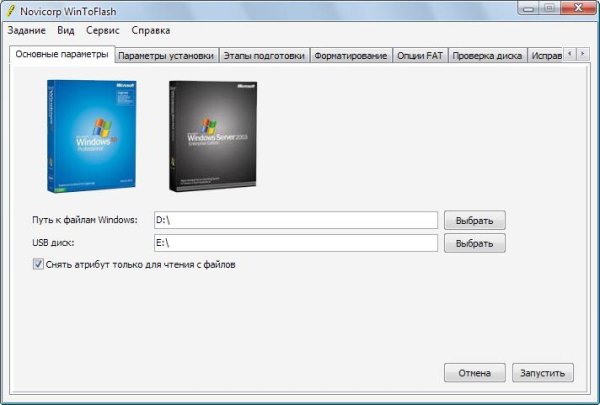
Task: Click the Windows files path field D:\
Action: point(296,220)
